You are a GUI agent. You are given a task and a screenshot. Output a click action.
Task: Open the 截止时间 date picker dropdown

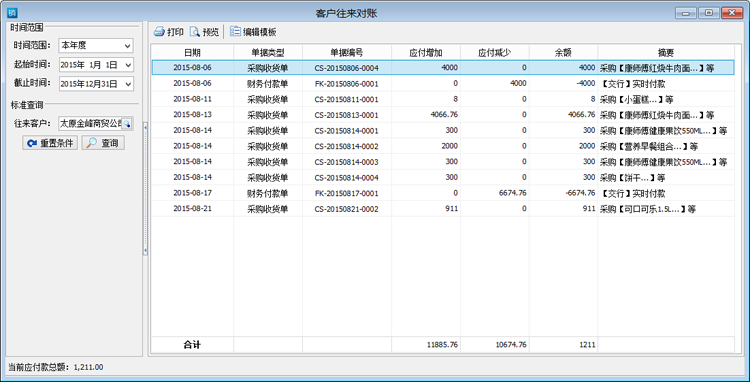[128, 84]
